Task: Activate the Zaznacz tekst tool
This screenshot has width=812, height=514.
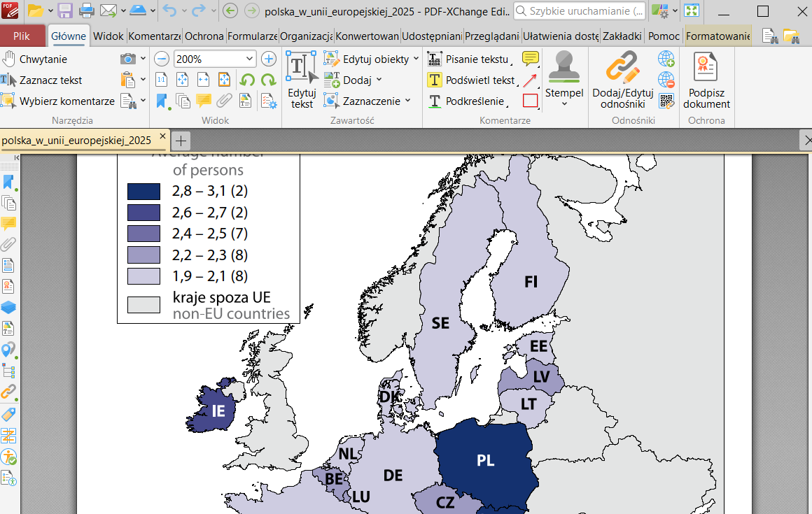Action: point(42,80)
